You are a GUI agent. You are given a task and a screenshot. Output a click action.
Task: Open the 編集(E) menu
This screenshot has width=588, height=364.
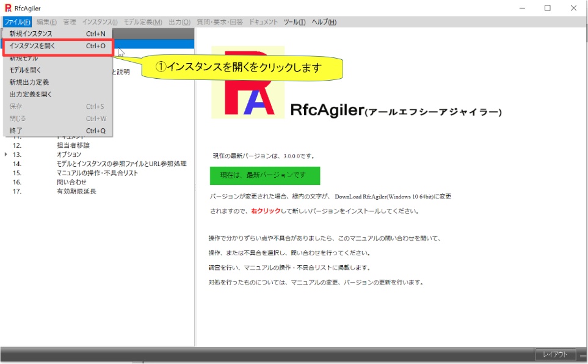point(46,22)
